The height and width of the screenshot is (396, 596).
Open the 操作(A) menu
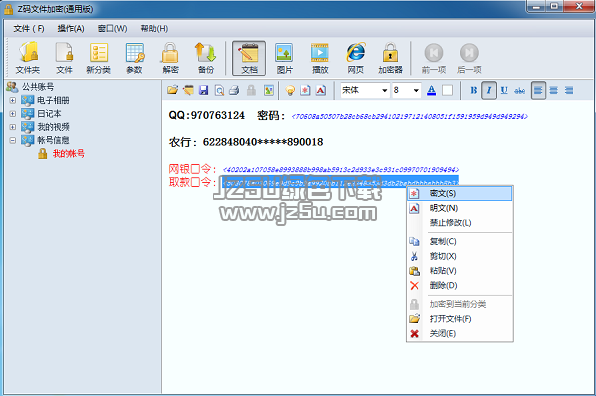coord(71,29)
